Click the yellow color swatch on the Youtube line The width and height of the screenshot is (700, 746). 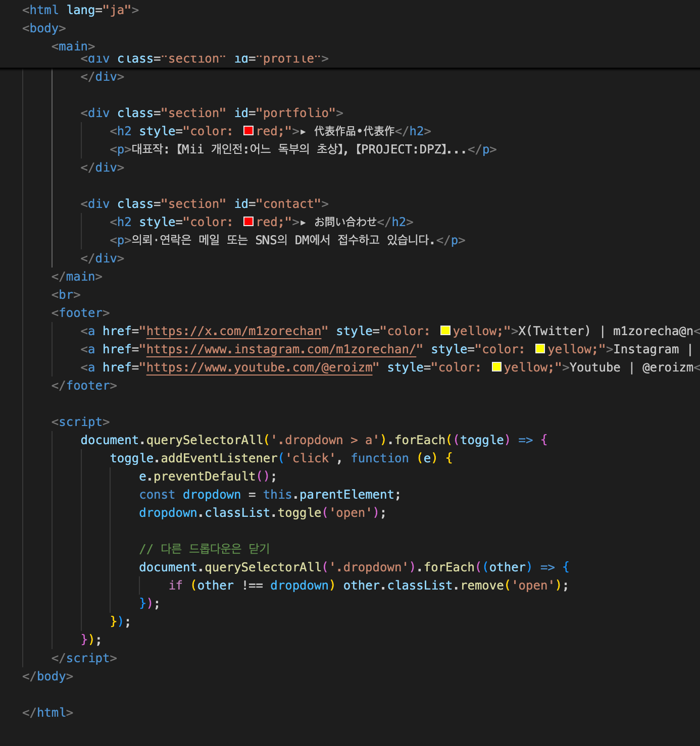click(496, 367)
